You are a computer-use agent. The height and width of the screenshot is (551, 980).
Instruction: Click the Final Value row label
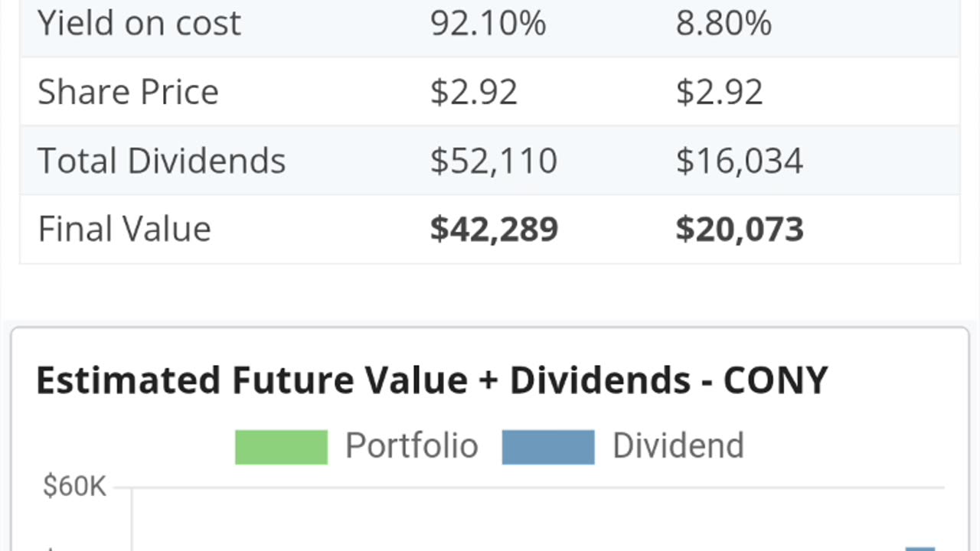[x=124, y=229]
